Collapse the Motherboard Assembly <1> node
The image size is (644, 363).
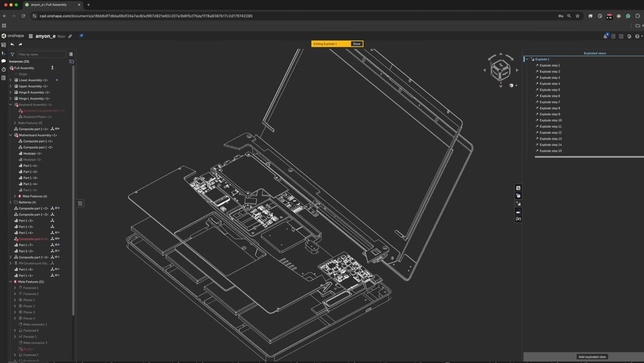(11, 135)
